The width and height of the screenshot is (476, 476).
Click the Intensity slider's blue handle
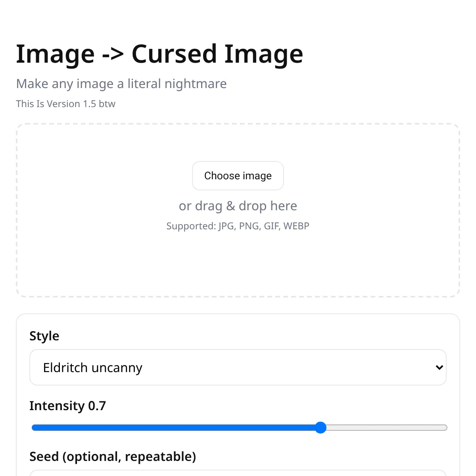[321, 428]
